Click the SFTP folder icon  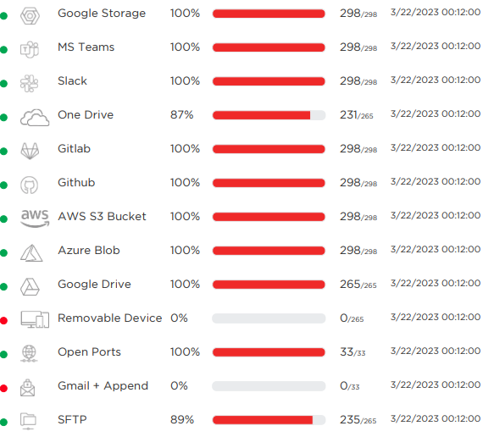coord(28,421)
